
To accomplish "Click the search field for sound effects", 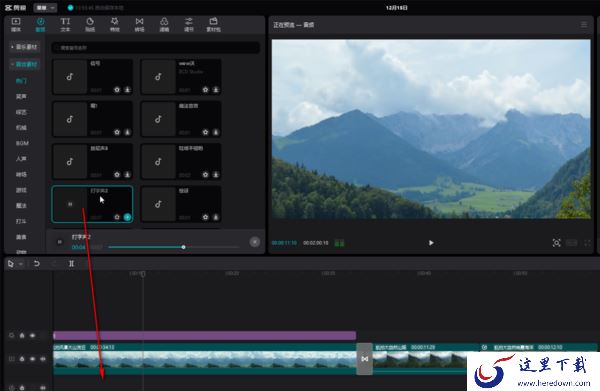I will click(x=156, y=48).
